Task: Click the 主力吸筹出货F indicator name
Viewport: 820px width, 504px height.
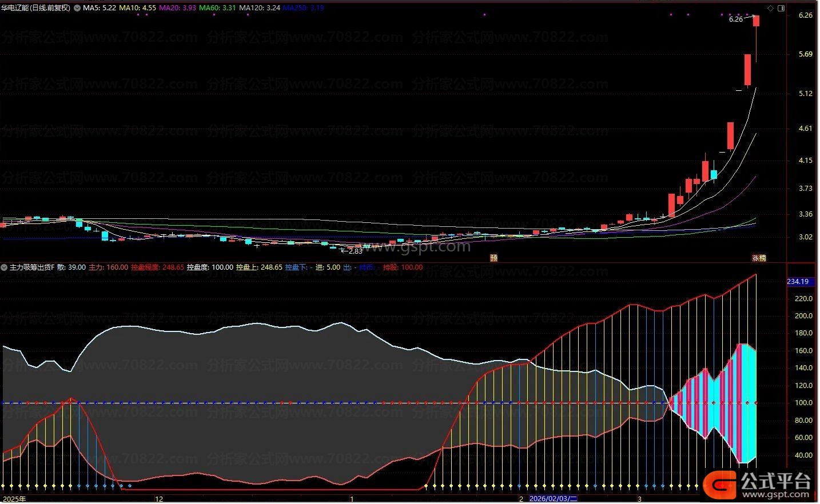Action: pos(32,267)
